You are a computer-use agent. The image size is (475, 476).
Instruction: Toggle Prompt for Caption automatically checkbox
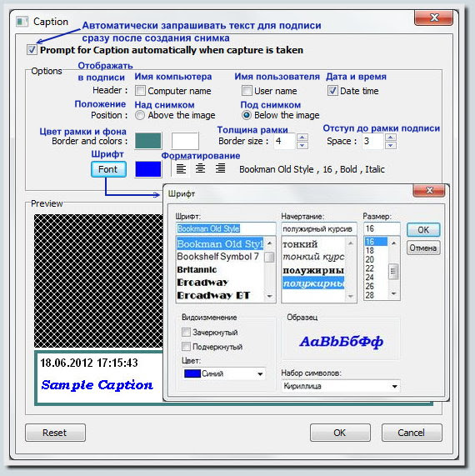(x=32, y=50)
